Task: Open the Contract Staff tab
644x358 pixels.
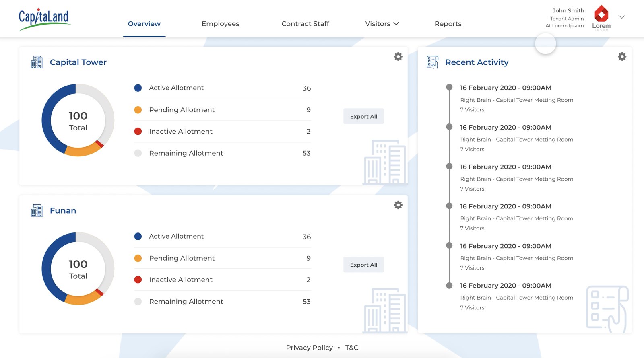Action: (x=305, y=24)
